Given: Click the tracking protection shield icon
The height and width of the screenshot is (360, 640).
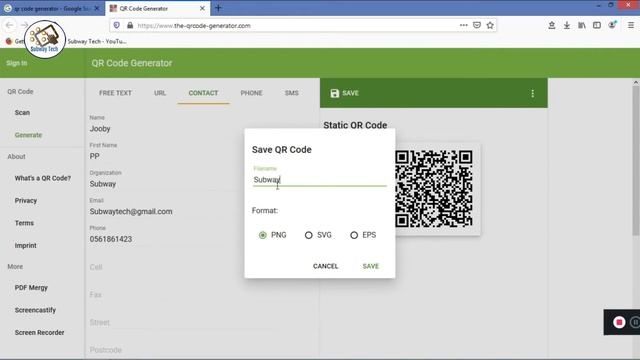Looking at the screenshot, I should [x=117, y=25].
